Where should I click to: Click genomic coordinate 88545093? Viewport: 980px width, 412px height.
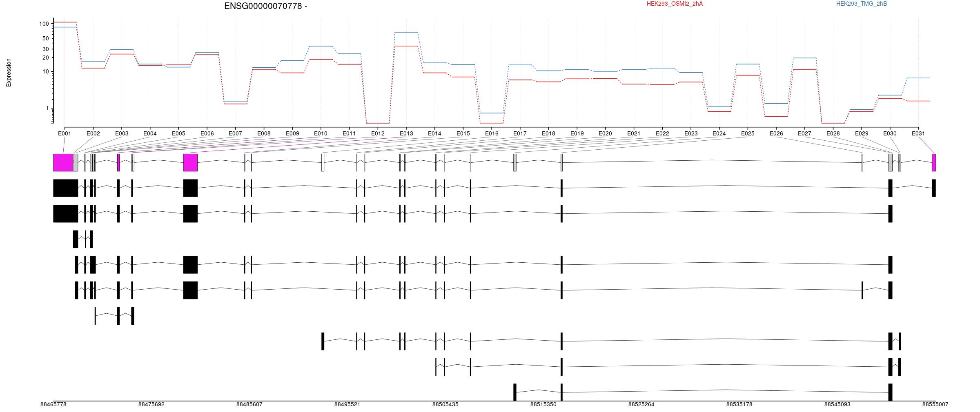point(837,405)
